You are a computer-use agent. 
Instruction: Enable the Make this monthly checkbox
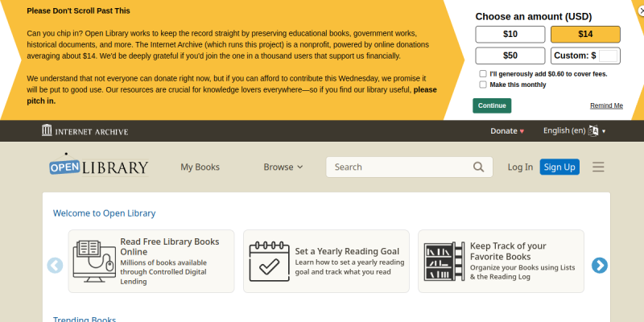tap(483, 85)
